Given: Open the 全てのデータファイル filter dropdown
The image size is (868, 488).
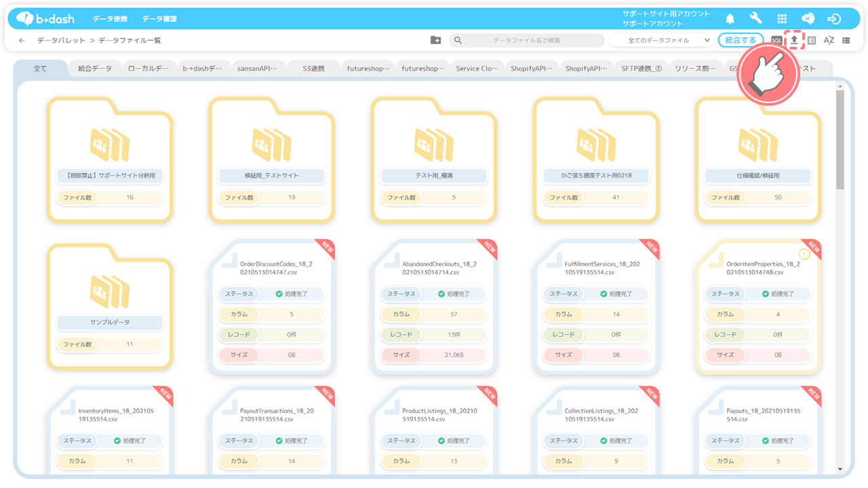Looking at the screenshot, I should pos(660,41).
